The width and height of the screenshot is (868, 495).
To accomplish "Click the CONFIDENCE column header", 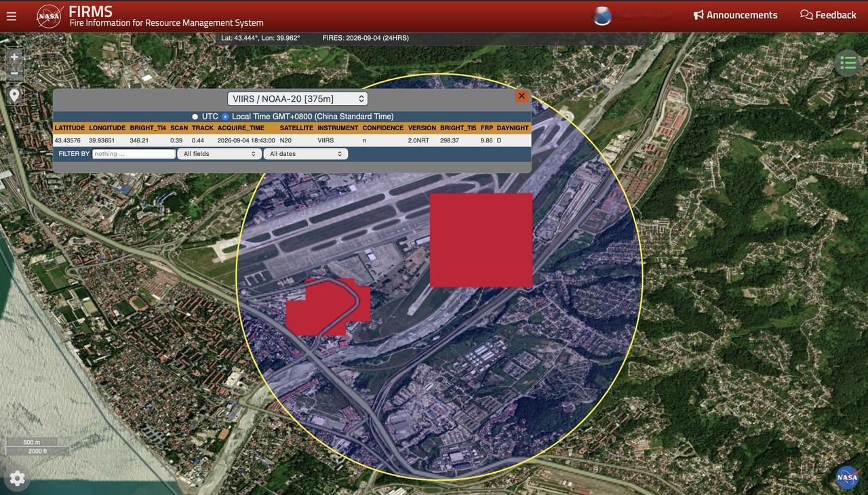I will 383,128.
